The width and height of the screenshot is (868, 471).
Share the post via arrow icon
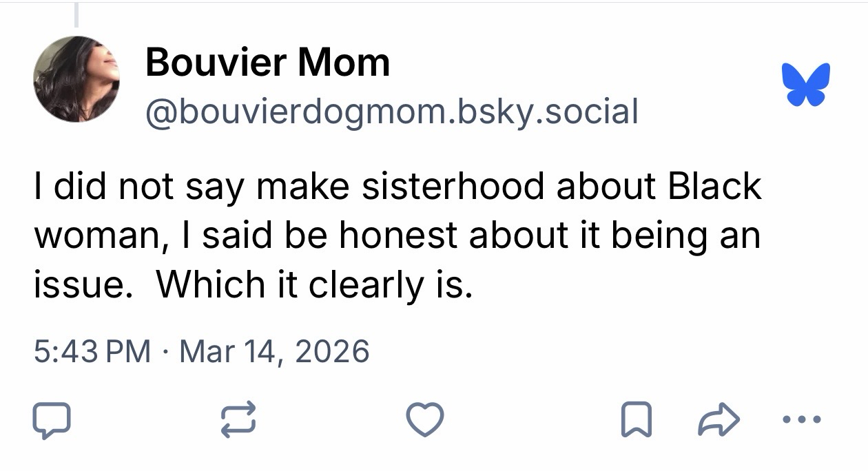[x=717, y=419]
